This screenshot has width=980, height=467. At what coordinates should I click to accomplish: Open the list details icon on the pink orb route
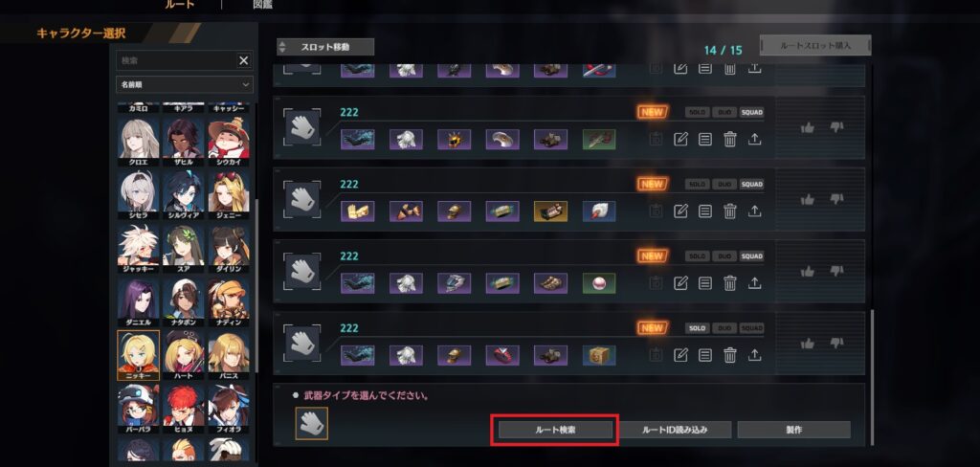[x=705, y=283]
